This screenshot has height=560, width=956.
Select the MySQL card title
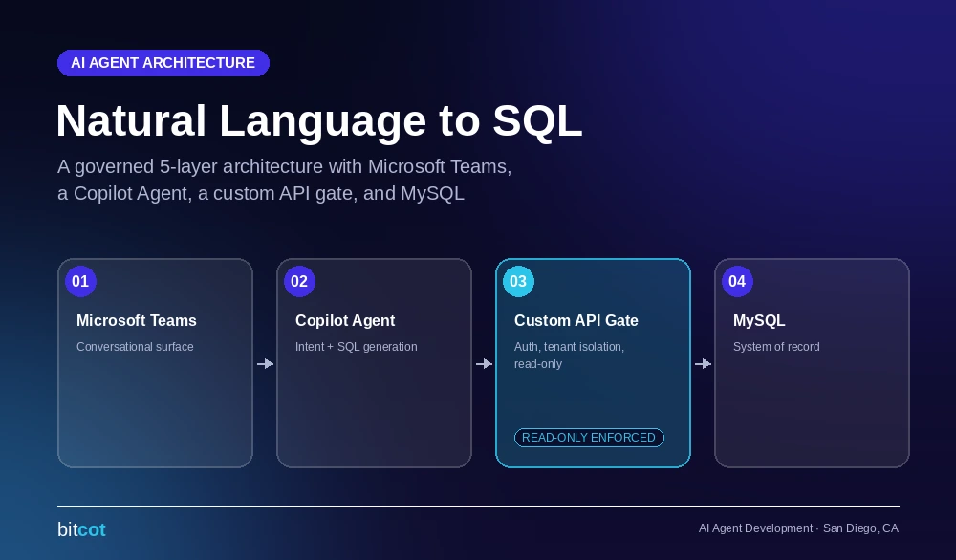click(759, 320)
